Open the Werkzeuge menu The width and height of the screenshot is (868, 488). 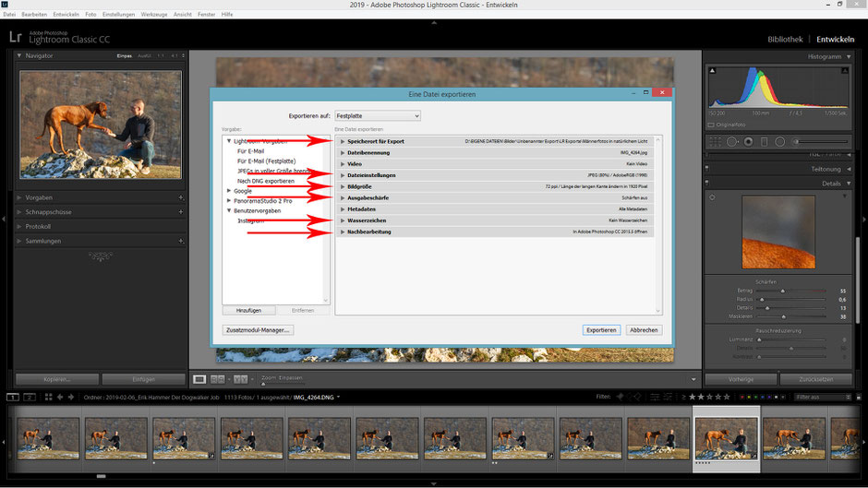[154, 15]
